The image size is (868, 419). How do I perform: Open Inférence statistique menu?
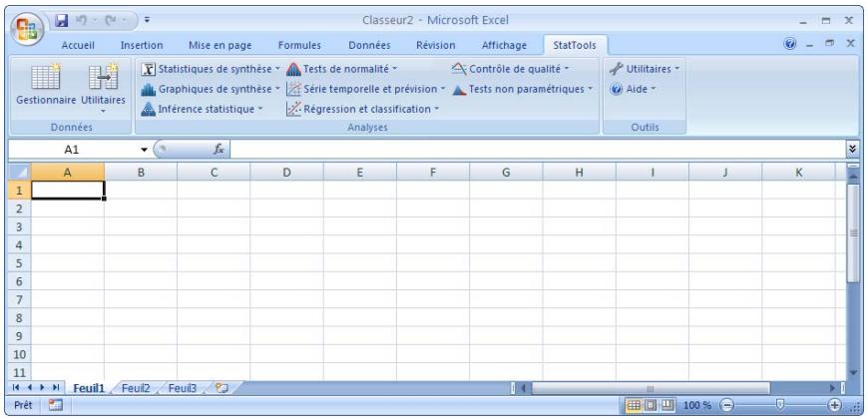pyautogui.click(x=203, y=109)
